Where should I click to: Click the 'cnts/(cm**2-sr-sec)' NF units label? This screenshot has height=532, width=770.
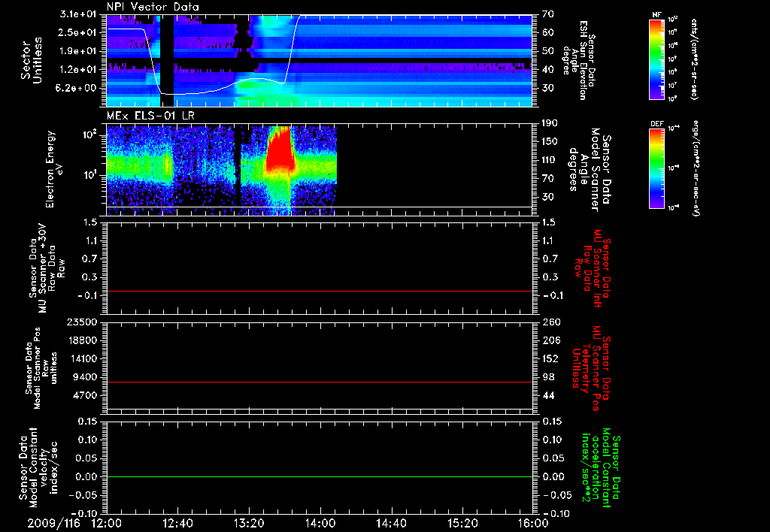tap(694, 59)
